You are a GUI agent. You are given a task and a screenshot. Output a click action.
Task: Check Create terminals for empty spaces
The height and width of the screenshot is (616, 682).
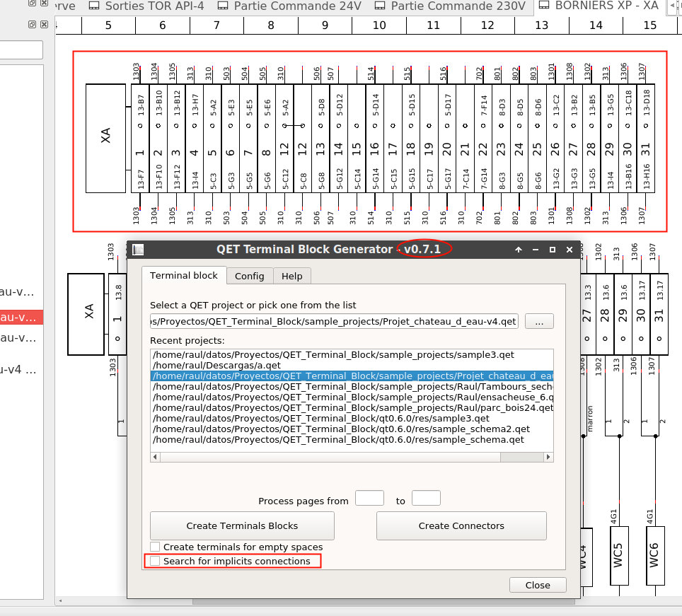point(154,546)
